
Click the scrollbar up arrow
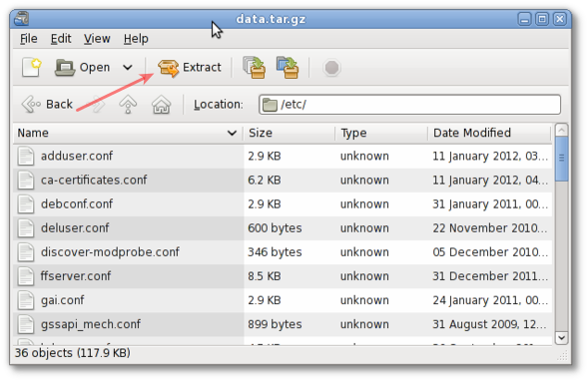tap(561, 130)
